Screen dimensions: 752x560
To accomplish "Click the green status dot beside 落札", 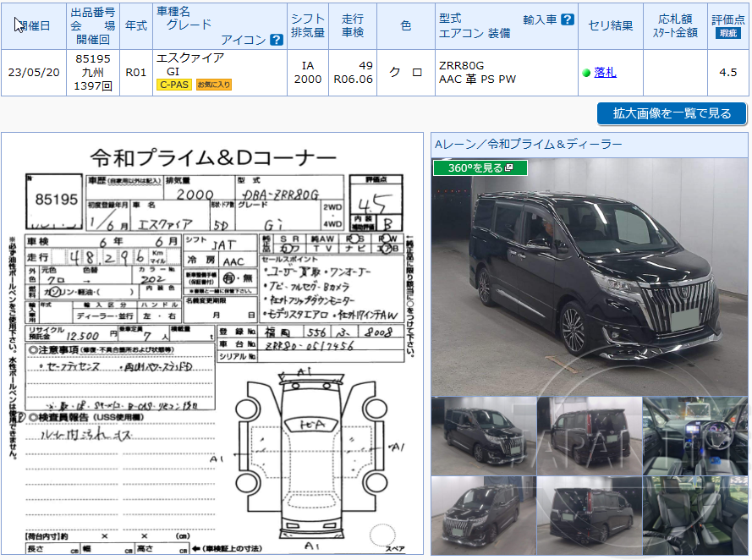I will 588,72.
